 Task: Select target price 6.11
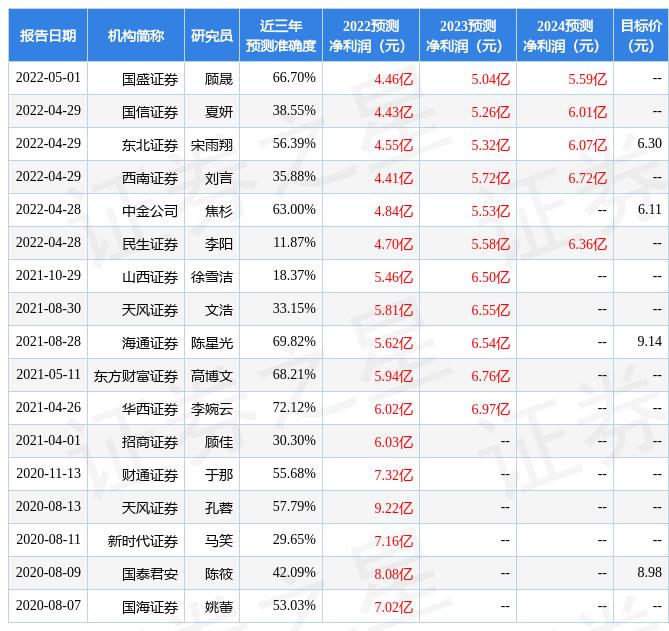point(649,209)
